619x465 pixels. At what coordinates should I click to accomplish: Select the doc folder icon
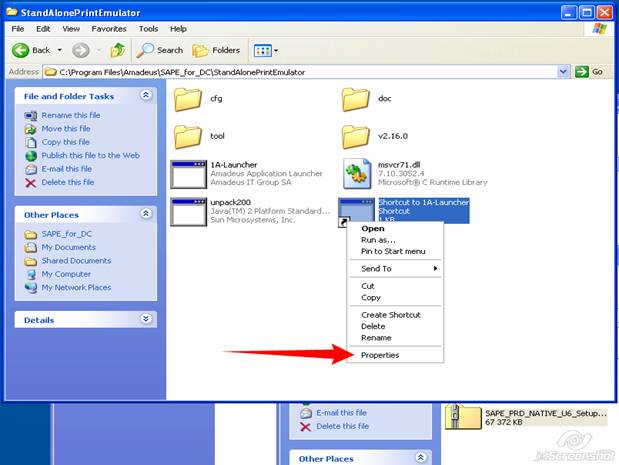pyautogui.click(x=356, y=99)
